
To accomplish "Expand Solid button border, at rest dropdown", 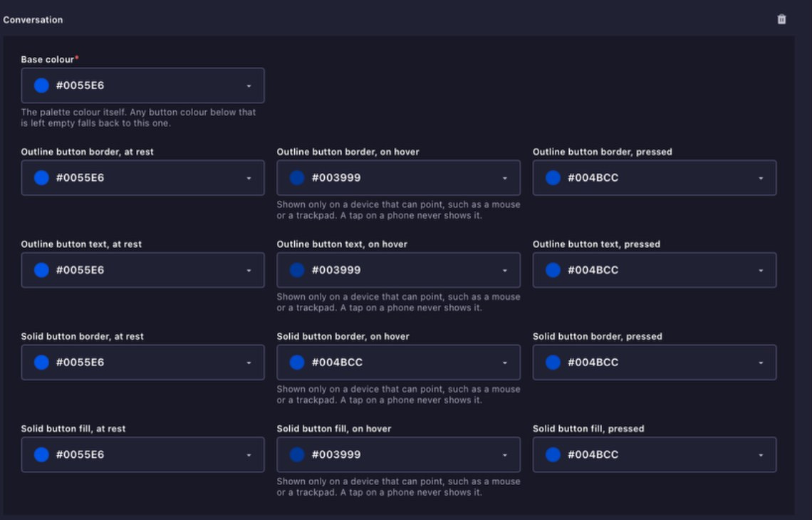I will [249, 363].
